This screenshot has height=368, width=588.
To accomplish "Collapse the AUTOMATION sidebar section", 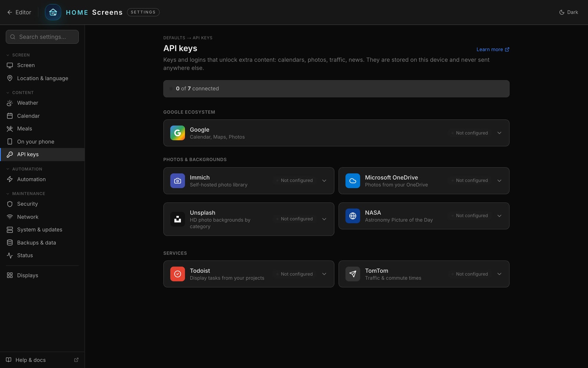I will [24, 169].
